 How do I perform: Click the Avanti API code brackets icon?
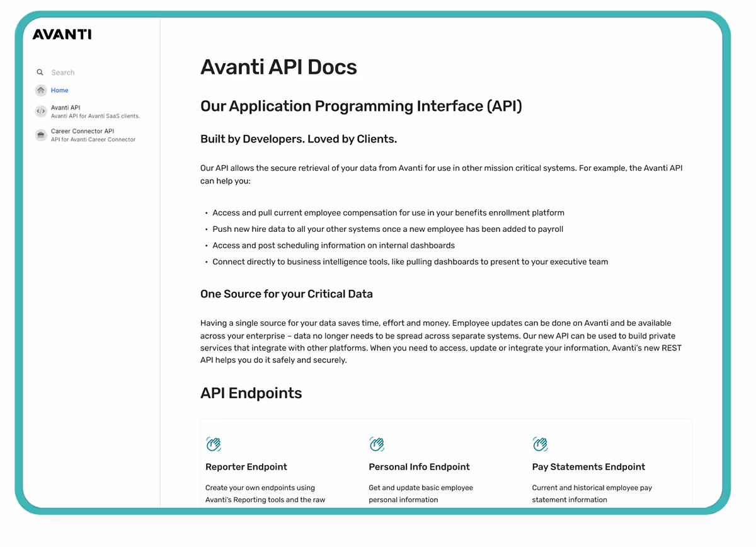tap(41, 112)
